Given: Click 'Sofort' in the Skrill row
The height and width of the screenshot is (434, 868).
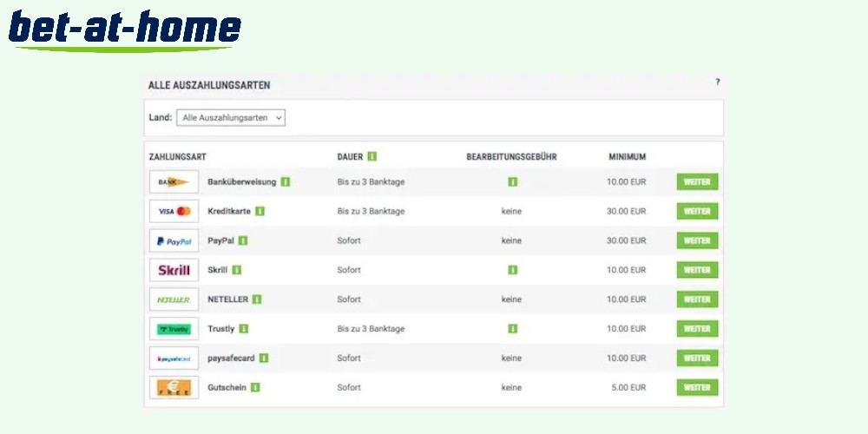Looking at the screenshot, I should [x=349, y=270].
